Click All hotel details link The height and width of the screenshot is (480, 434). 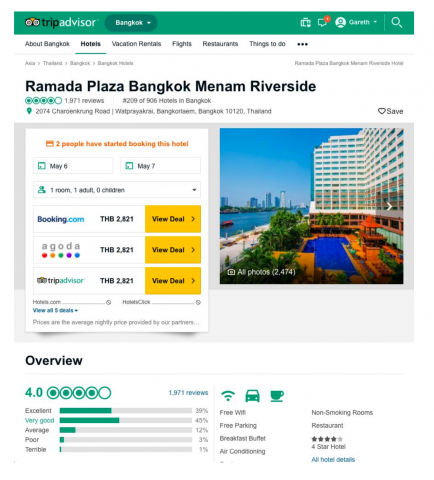[x=333, y=460]
